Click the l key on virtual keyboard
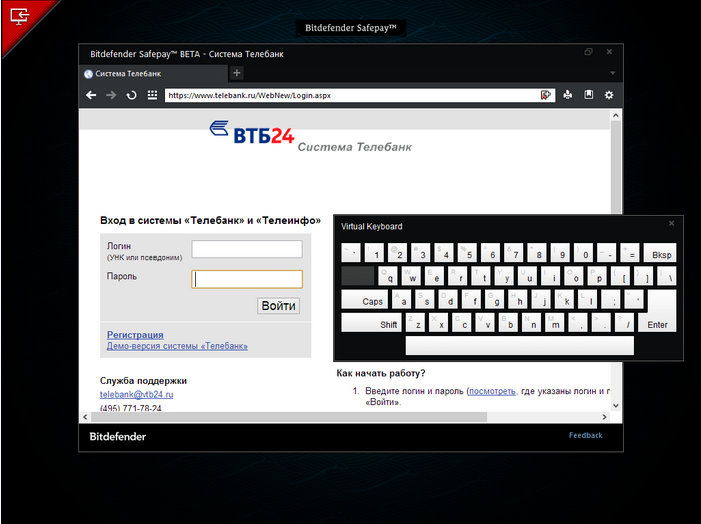The height and width of the screenshot is (524, 701). (x=587, y=300)
